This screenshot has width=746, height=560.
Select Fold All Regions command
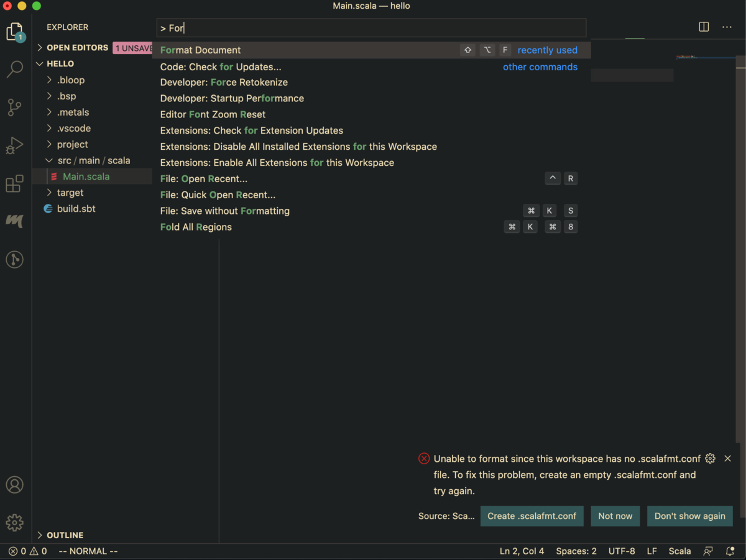pyautogui.click(x=372, y=227)
